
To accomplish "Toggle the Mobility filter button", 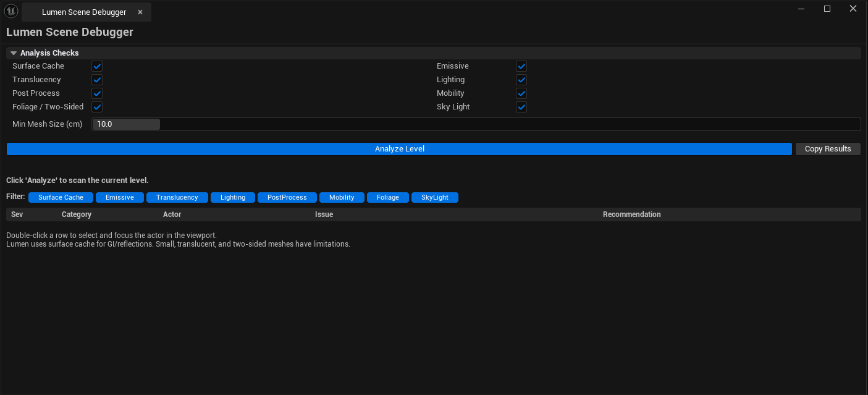I will click(x=342, y=197).
